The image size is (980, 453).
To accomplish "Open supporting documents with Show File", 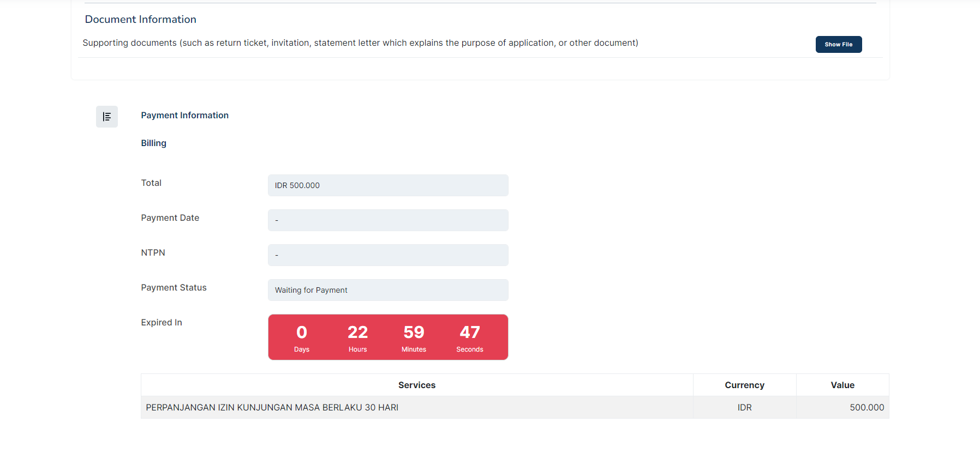I will [838, 44].
